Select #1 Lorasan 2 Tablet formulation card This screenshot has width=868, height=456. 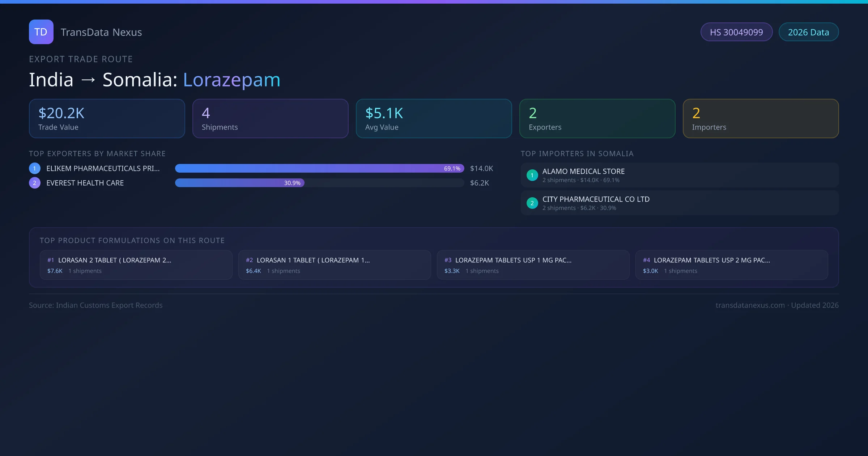[x=136, y=265]
